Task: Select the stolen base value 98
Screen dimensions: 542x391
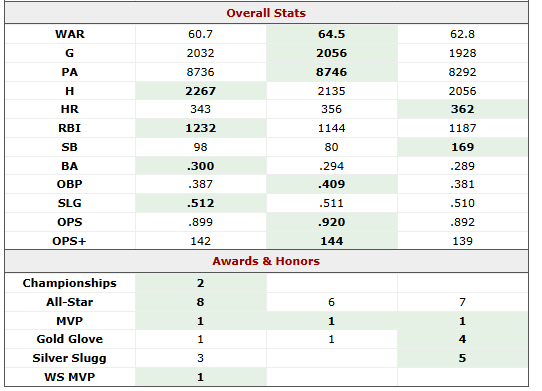Action: click(x=200, y=147)
